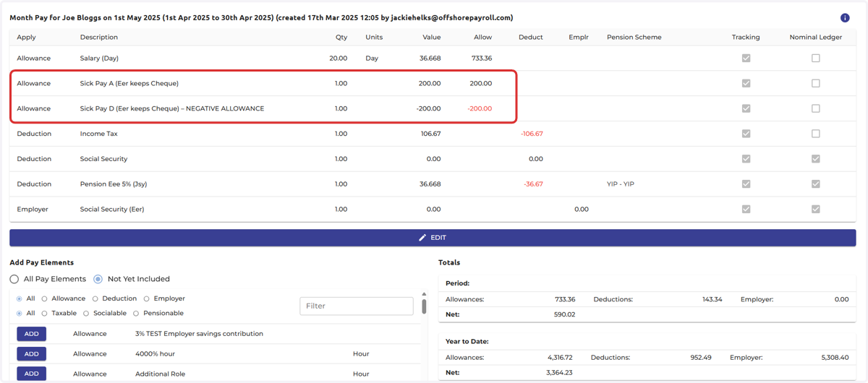Toggle Tracking checkbox for Income Tax
This screenshot has width=868, height=383.
click(746, 134)
